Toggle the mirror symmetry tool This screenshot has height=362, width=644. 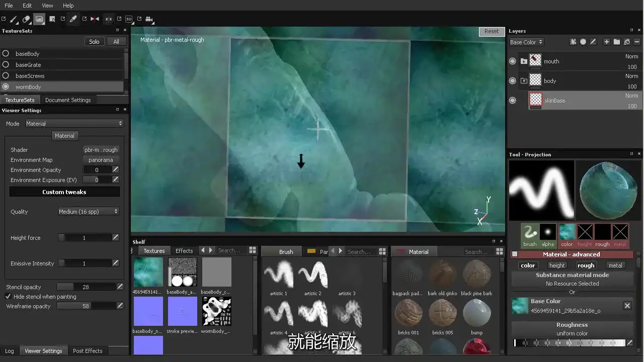coord(95,20)
